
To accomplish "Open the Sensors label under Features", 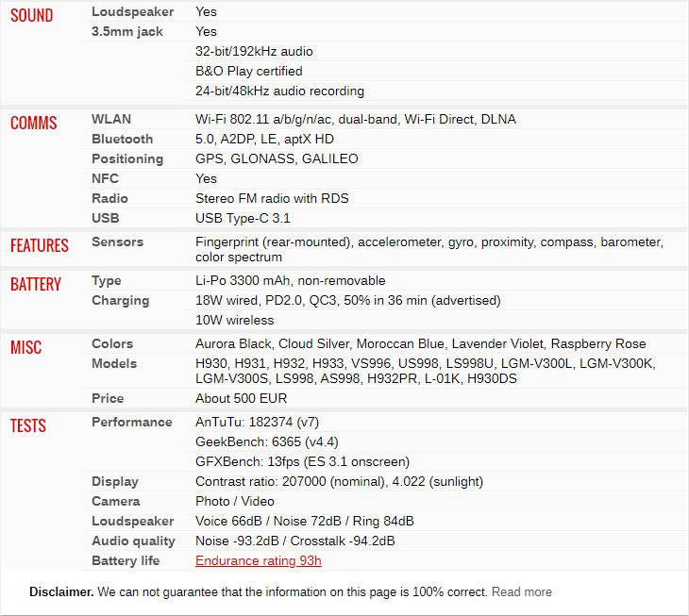I will pos(117,242).
